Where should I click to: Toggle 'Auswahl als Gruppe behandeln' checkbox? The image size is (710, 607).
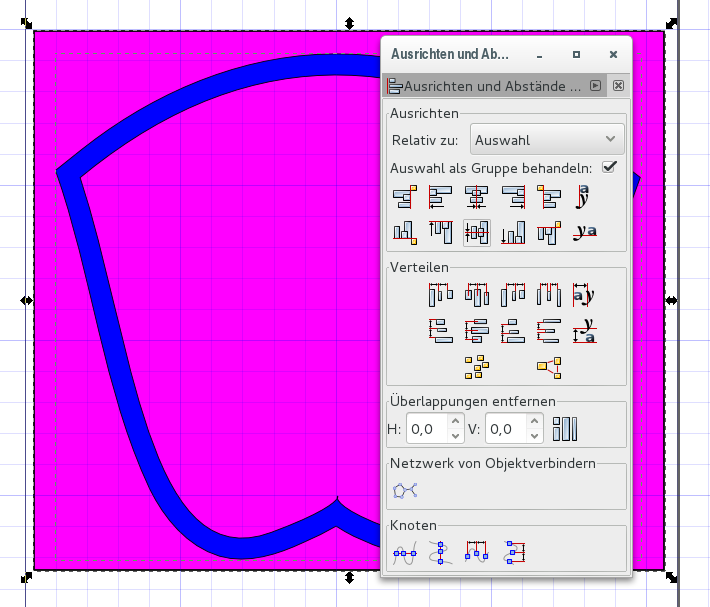tap(609, 167)
